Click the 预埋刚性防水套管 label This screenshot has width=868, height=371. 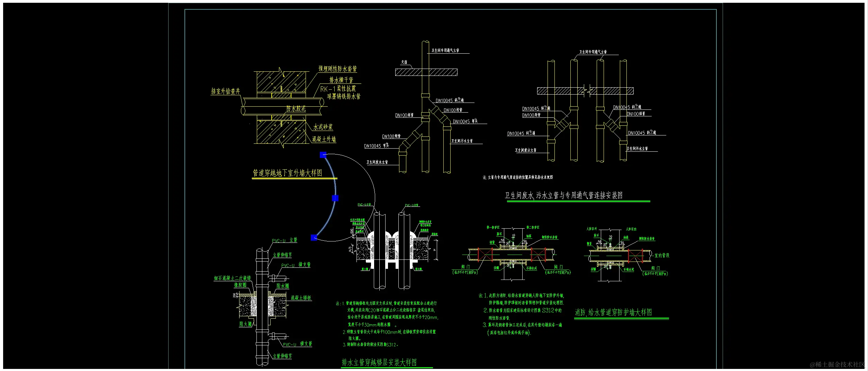tap(337, 69)
